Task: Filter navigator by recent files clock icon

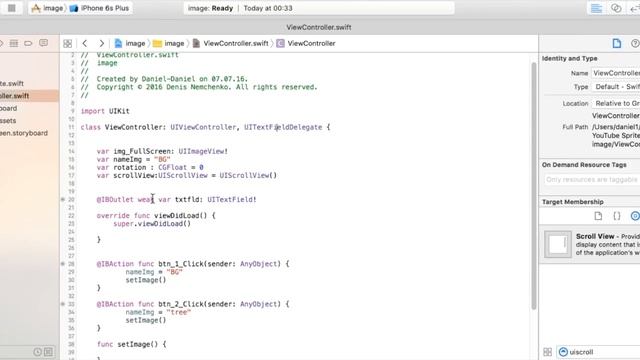Action: (37, 352)
